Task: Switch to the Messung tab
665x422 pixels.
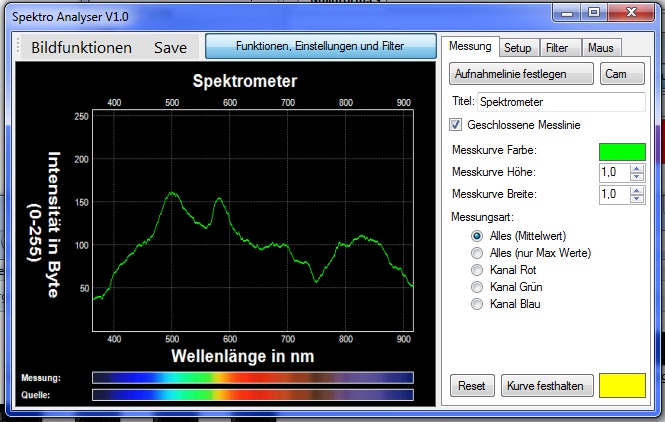Action: pyautogui.click(x=469, y=47)
